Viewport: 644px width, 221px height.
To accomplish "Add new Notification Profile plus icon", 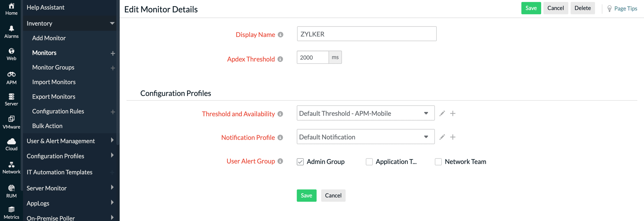I will coord(452,137).
